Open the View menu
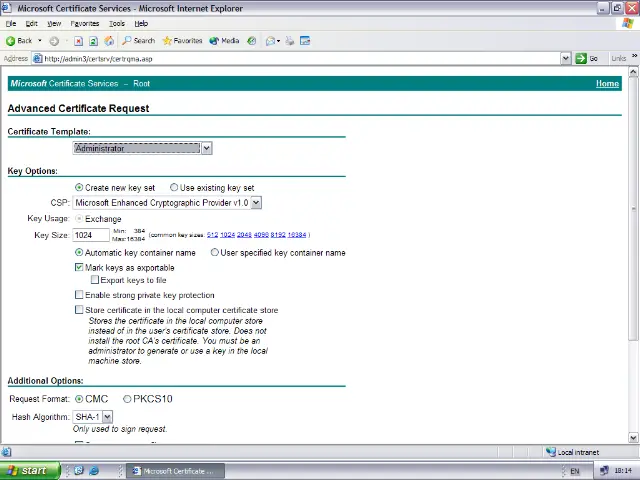Screen dimensions: 640x480 coord(54,24)
